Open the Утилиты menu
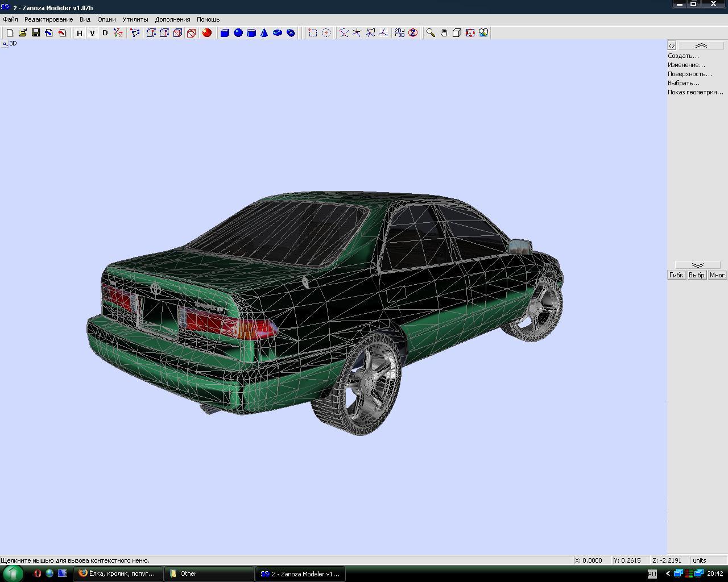The width and height of the screenshot is (728, 582). 135,19
